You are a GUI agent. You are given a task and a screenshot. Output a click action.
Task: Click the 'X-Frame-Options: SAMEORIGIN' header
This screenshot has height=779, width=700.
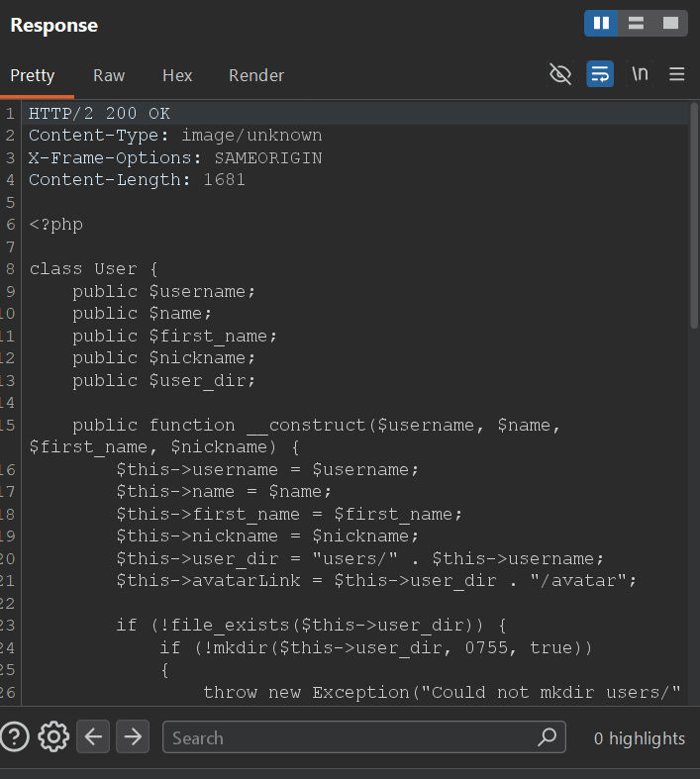175,158
